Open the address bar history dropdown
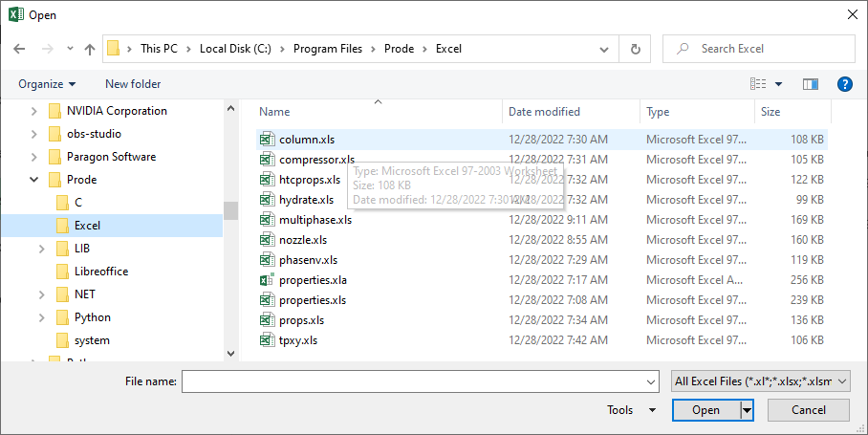 [x=604, y=50]
